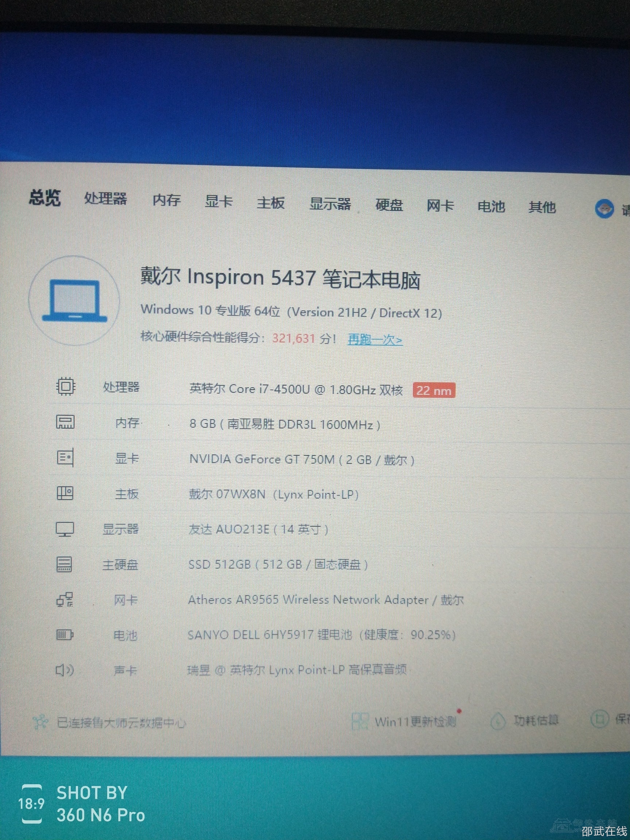The width and height of the screenshot is (630, 840).
Task: Click the 功耗估算 button
Action: pyautogui.click(x=536, y=720)
